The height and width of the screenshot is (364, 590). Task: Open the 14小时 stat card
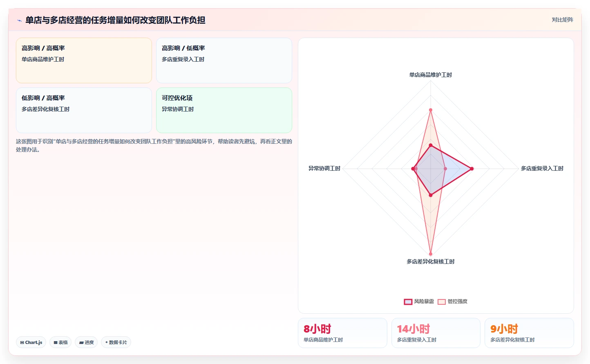[436, 333]
